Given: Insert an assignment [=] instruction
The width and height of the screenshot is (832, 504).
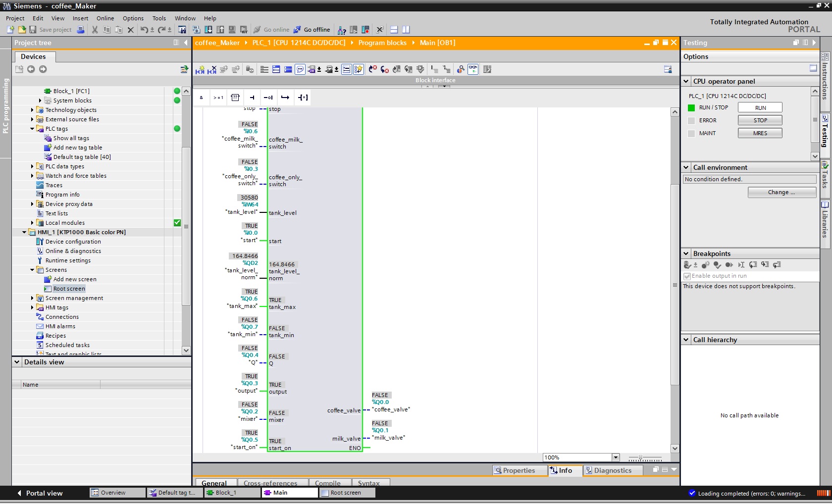Looking at the screenshot, I should tap(303, 98).
